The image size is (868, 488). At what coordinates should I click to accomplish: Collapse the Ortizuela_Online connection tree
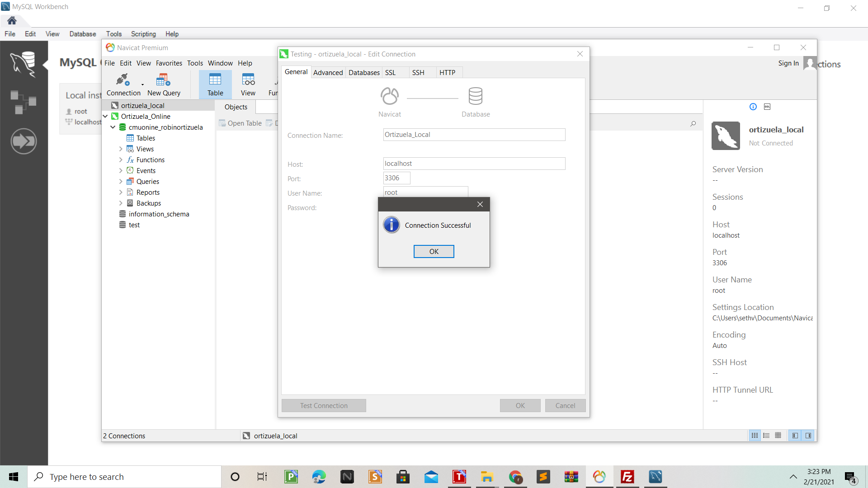coord(105,116)
